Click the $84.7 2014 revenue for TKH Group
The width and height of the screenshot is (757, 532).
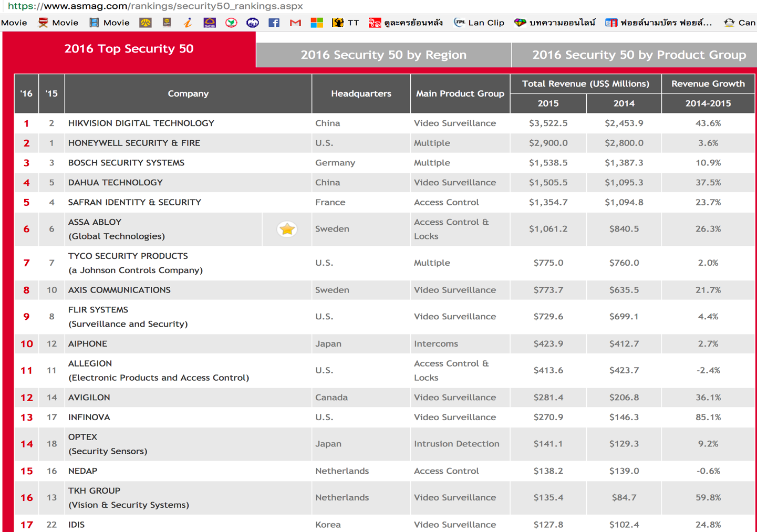(x=624, y=497)
